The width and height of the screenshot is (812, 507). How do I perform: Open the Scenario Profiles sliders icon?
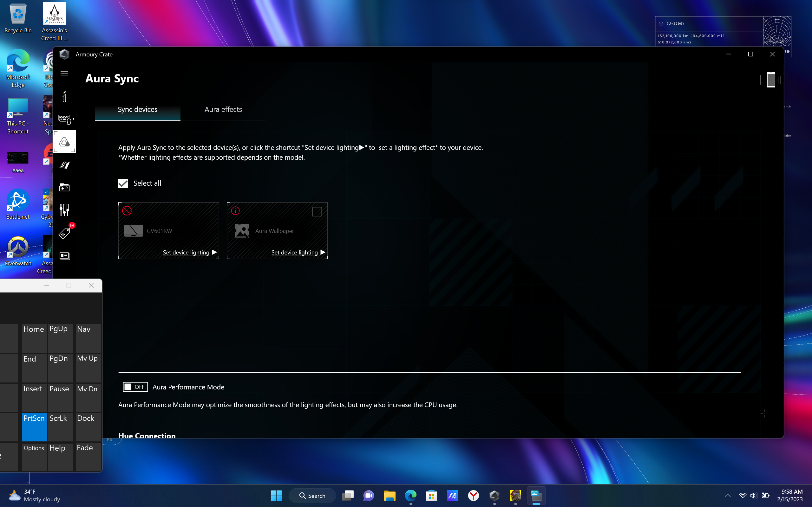coord(64,210)
